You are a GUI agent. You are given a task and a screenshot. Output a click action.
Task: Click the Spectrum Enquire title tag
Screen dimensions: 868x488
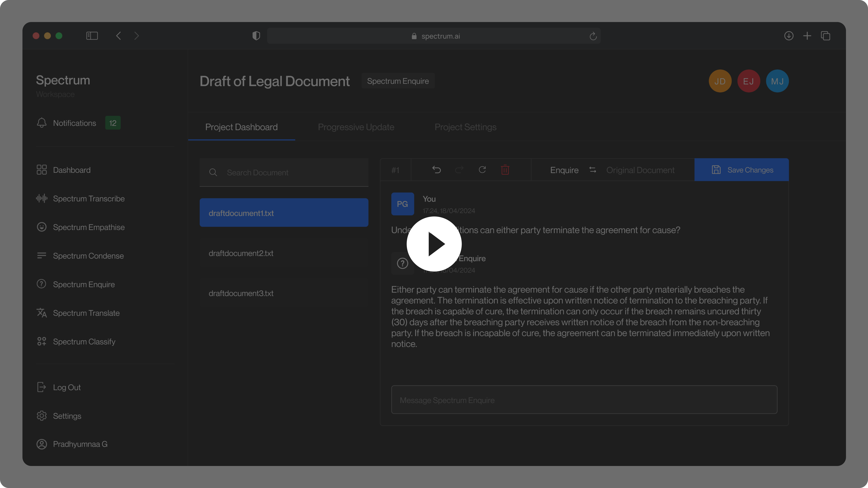[x=398, y=81]
